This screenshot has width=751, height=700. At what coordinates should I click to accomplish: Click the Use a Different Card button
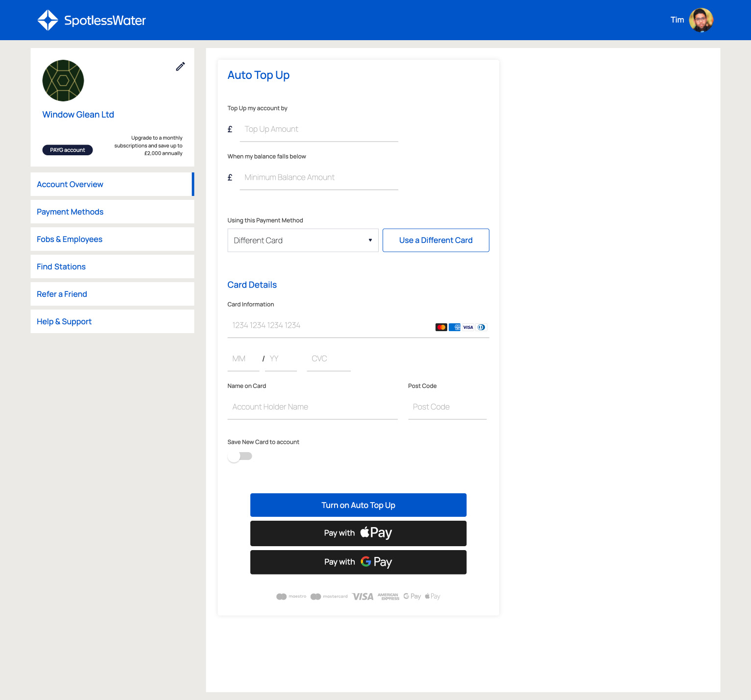(x=436, y=241)
